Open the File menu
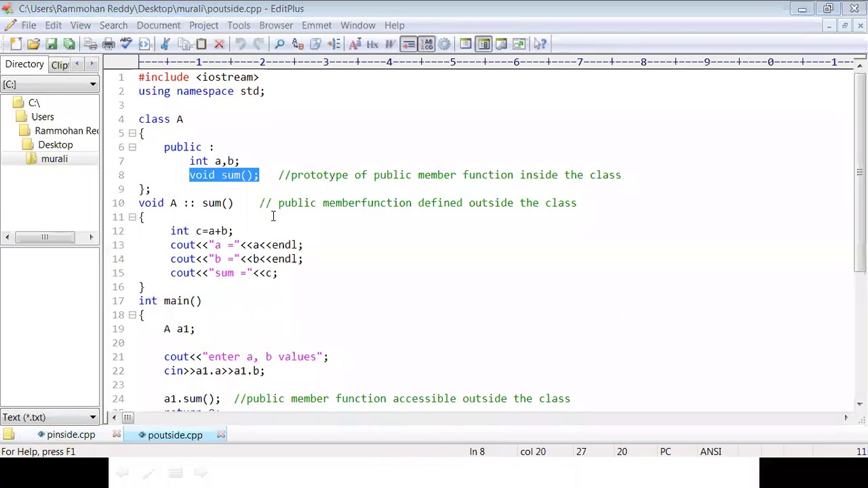 coord(28,25)
